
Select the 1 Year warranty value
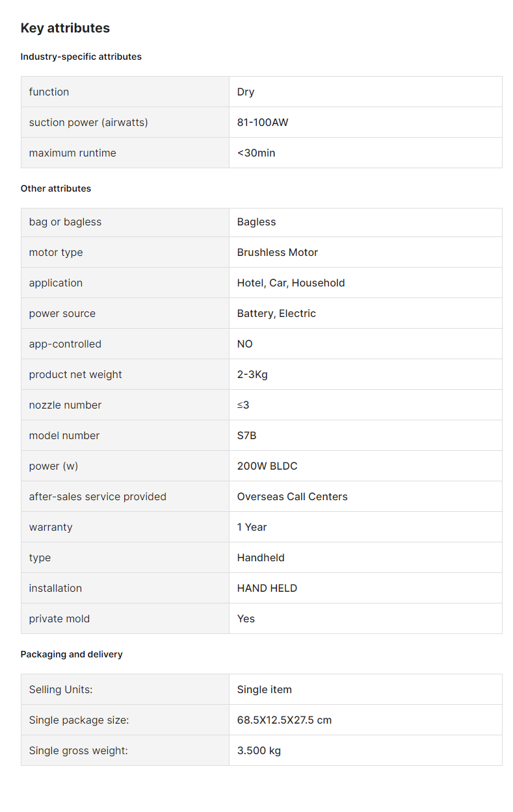tap(252, 527)
